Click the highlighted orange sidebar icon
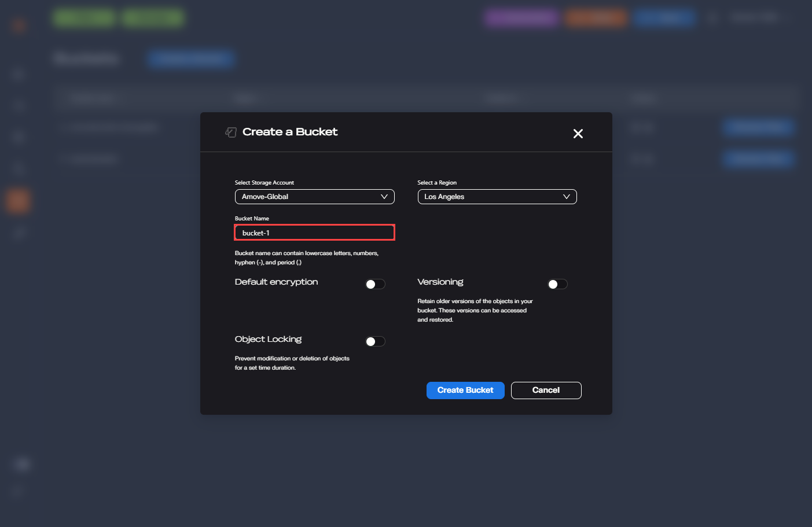This screenshot has width=812, height=527. click(x=18, y=201)
